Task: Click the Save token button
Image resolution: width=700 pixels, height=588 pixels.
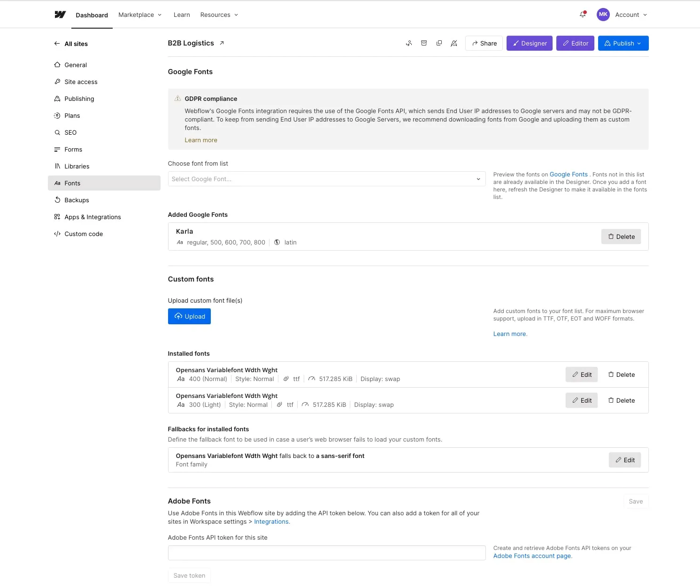Action: pos(189,575)
